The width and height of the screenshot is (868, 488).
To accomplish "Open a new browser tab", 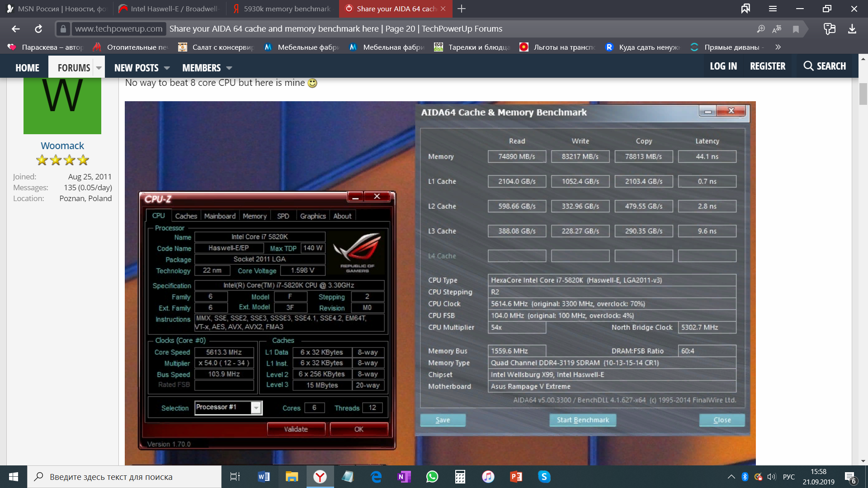I will [462, 9].
